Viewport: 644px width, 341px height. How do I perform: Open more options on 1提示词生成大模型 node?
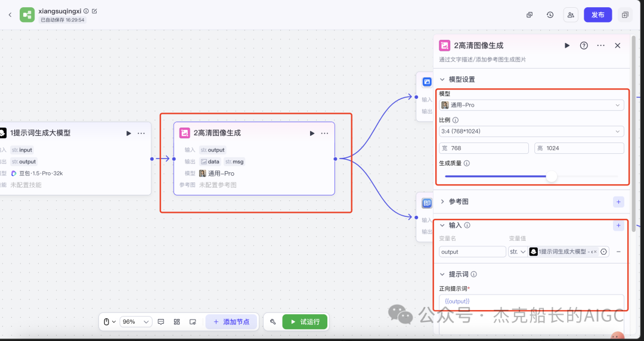coord(141,133)
